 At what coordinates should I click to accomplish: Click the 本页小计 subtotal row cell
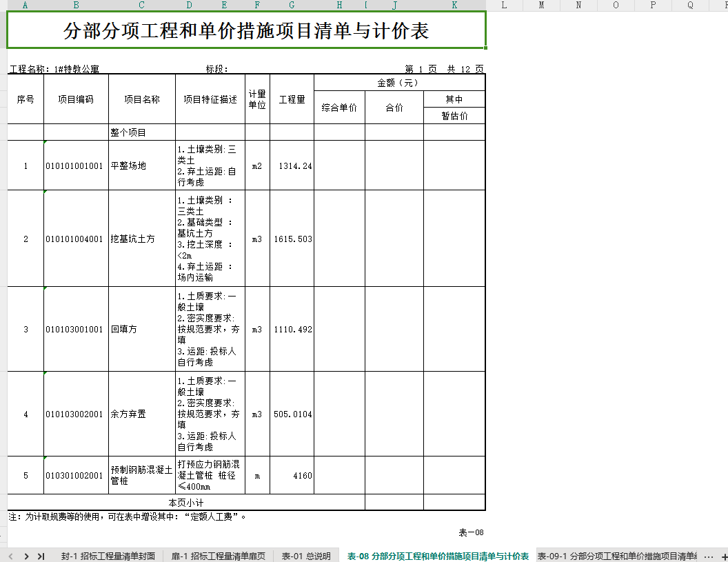(186, 503)
